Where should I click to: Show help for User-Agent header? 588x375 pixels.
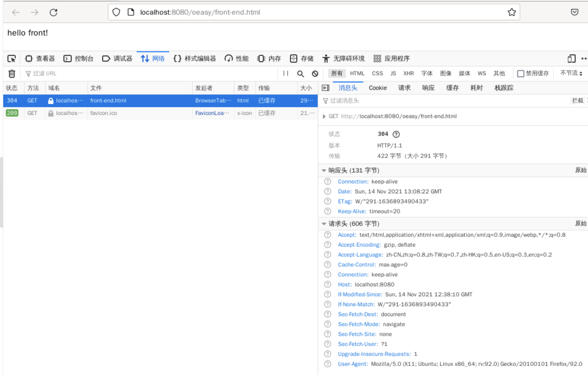pyautogui.click(x=327, y=364)
